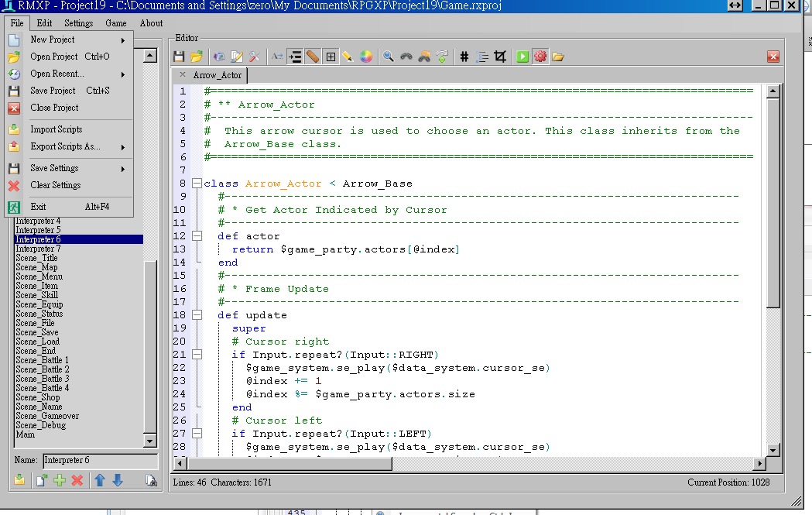812x515 pixels.
Task: Click the hash comment icon
Action: (x=464, y=57)
